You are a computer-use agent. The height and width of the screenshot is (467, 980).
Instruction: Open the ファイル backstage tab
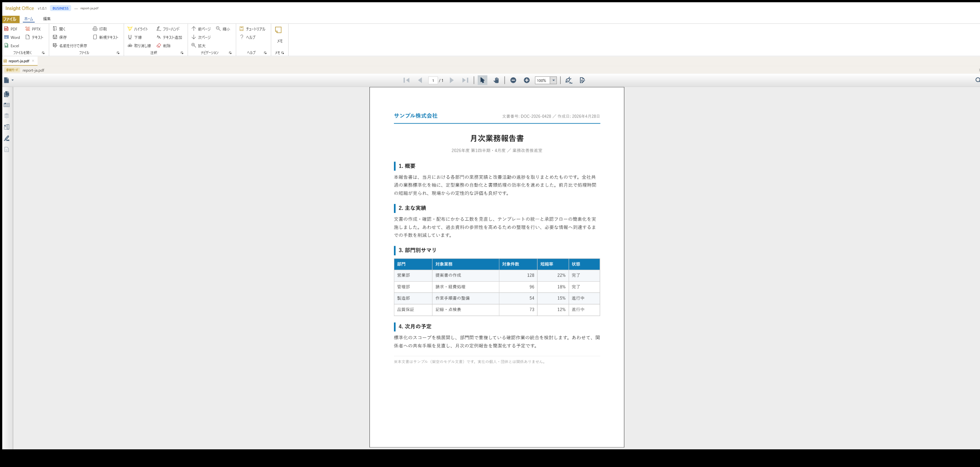coord(10,19)
